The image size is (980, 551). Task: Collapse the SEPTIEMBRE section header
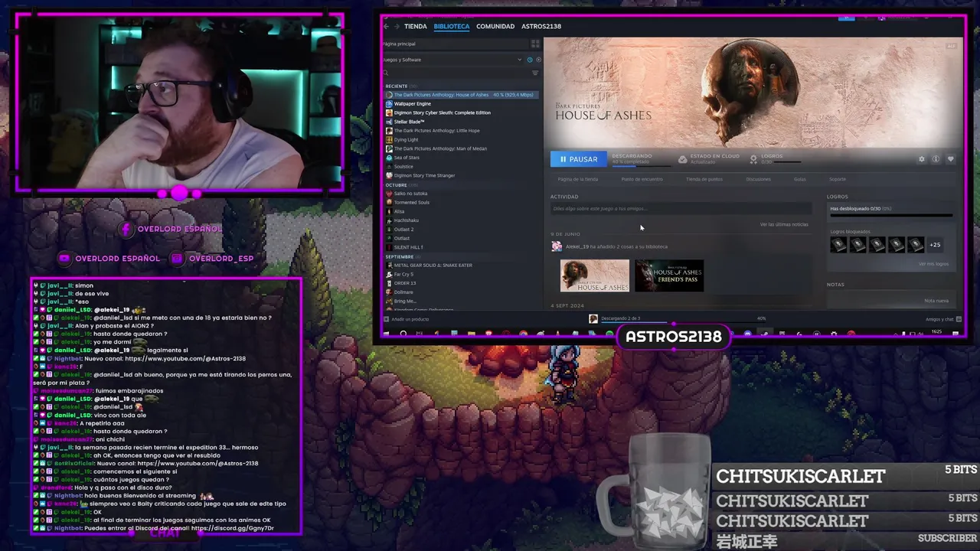(x=403, y=256)
